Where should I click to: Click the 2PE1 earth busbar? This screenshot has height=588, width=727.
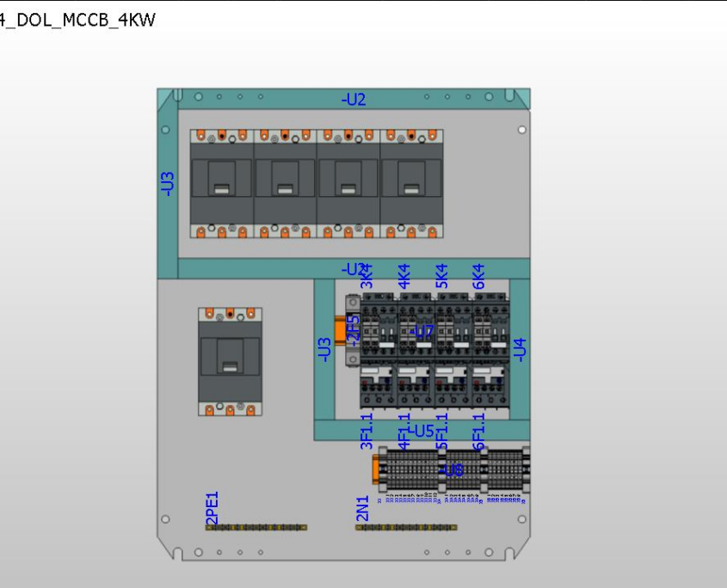pyautogui.click(x=254, y=525)
